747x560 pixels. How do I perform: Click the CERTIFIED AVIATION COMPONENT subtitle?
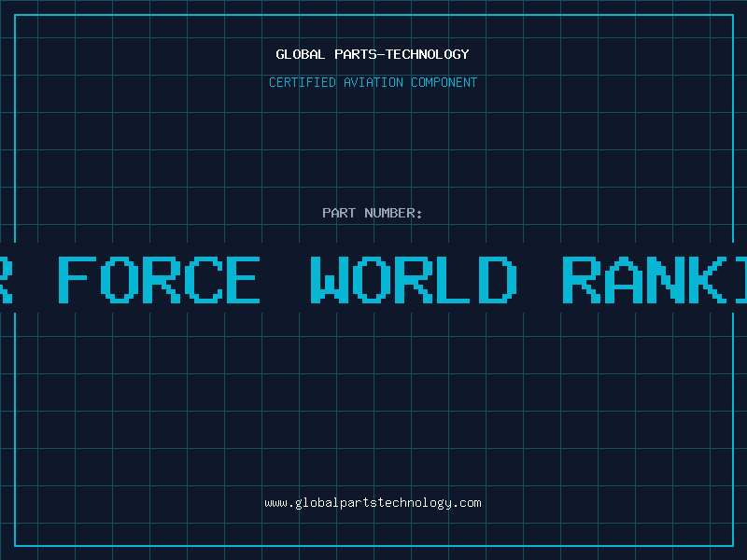(x=373, y=82)
